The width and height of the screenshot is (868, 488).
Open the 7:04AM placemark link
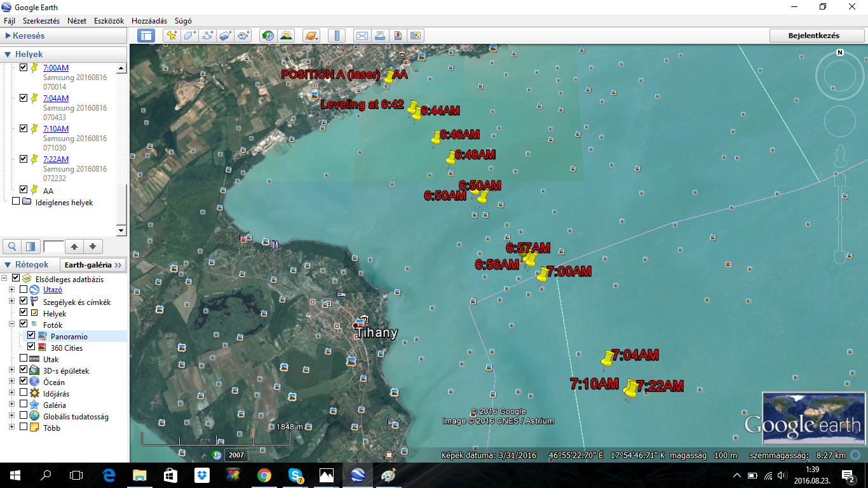[56, 98]
